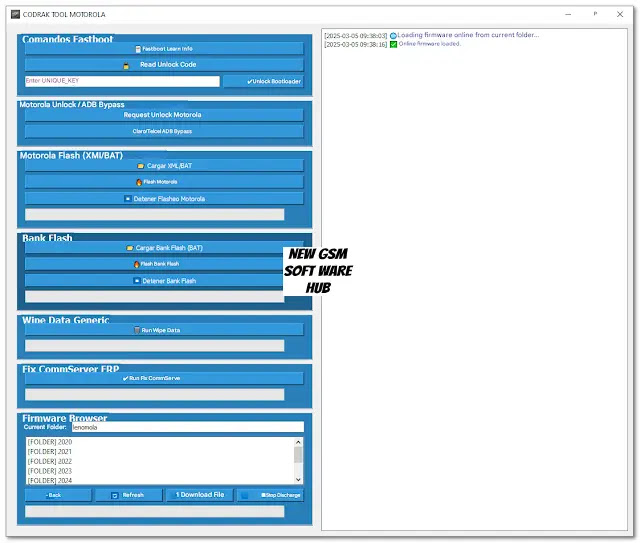Click the Firmware Browser download progress bar
This screenshot has width=640, height=543.
coord(155,512)
